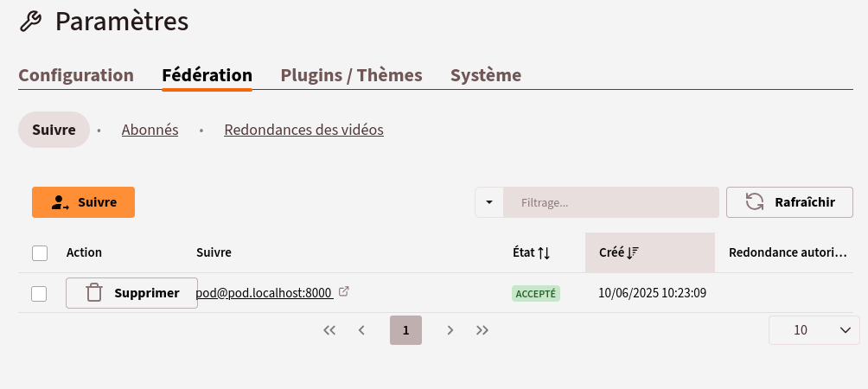Focus the Filtrage search field

(611, 202)
